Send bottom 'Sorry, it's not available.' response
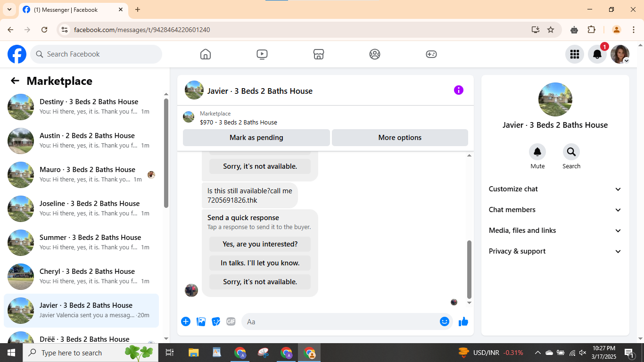Image resolution: width=644 pixels, height=362 pixels. coord(260,282)
